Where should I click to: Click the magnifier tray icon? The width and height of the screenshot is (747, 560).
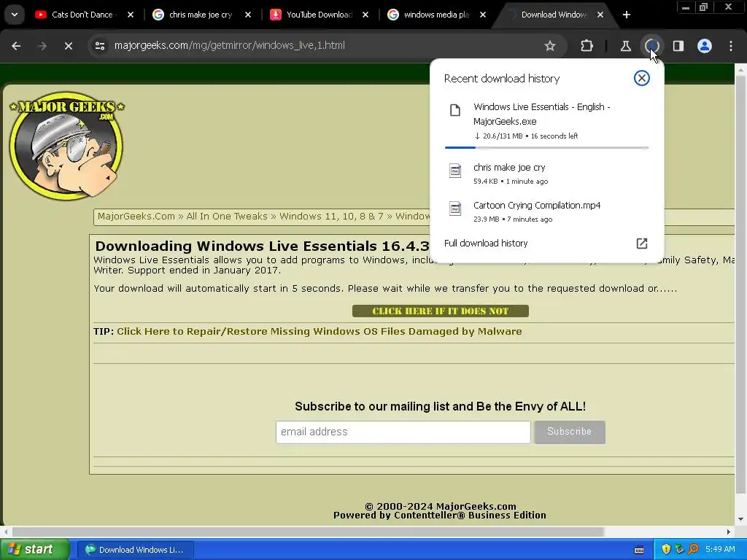click(x=693, y=550)
